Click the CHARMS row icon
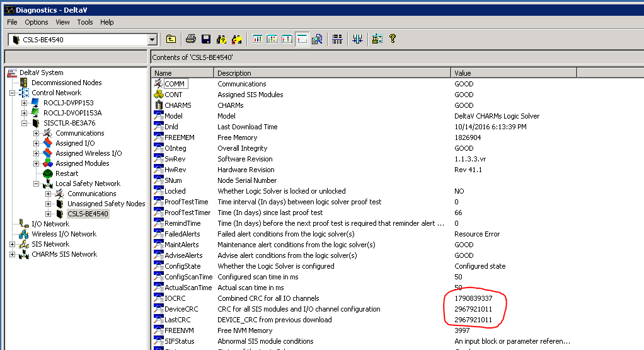The height and width of the screenshot is (350, 644). (159, 105)
